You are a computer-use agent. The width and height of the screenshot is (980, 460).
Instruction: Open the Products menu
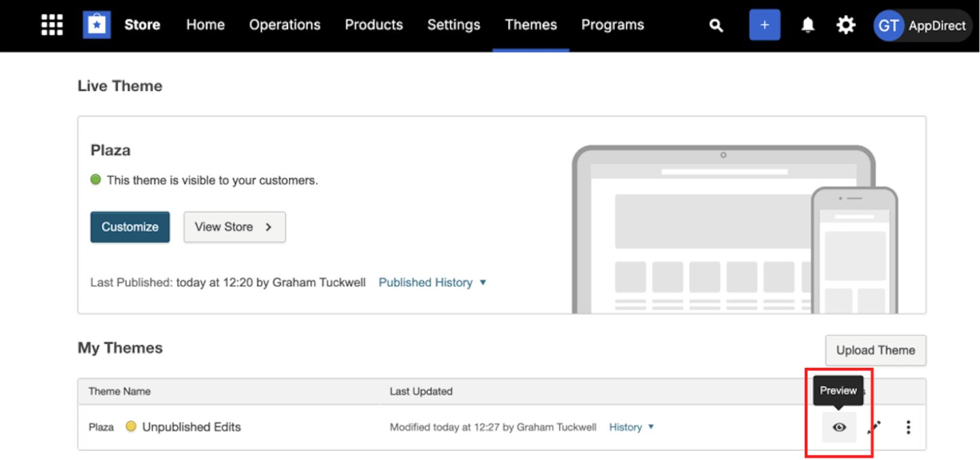pyautogui.click(x=374, y=25)
